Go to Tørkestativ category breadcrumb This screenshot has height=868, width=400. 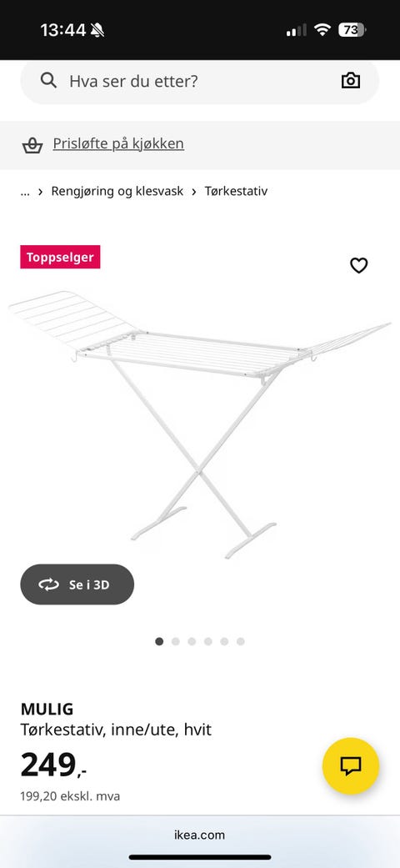pos(236,191)
